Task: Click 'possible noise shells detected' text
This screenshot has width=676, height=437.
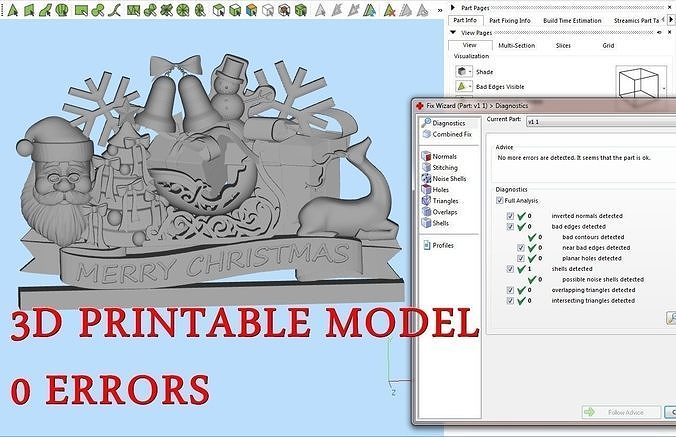Action: (x=603, y=280)
